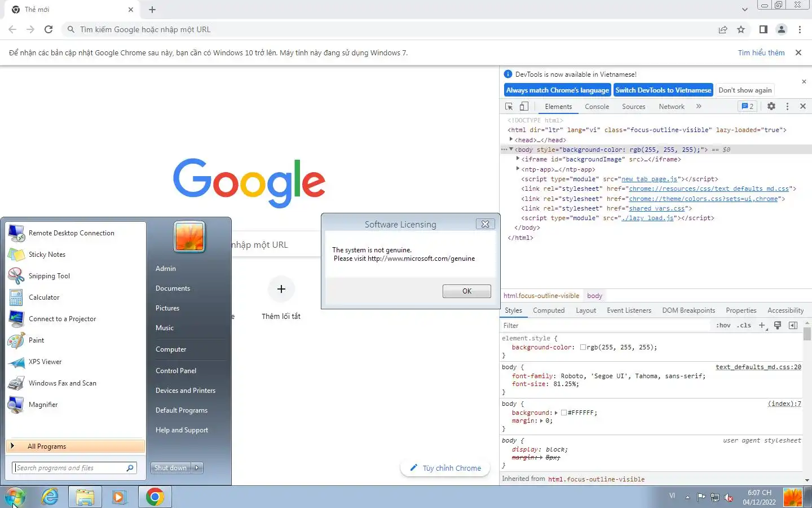Toggle device toolbar icon in DevTools
This screenshot has height=508, width=812.
point(524,106)
